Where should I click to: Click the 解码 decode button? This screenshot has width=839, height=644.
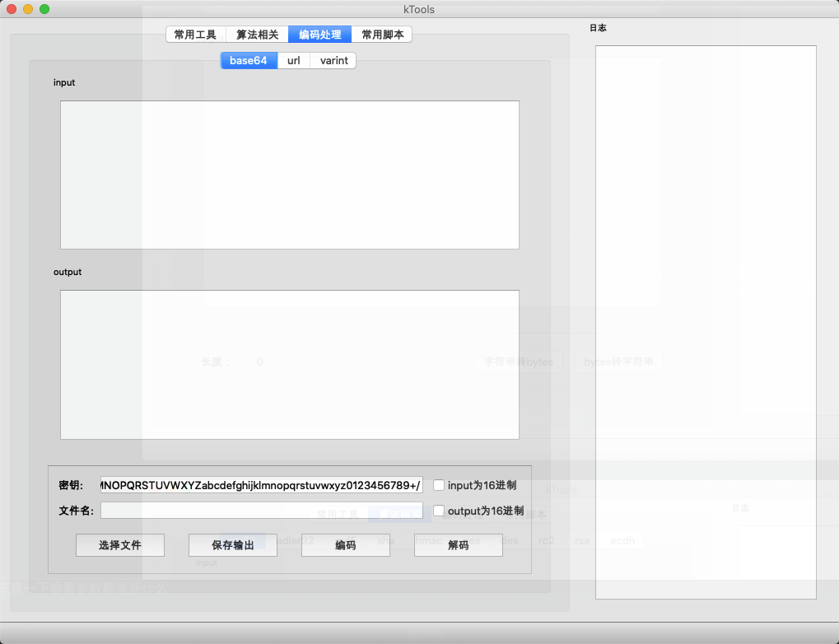coord(459,545)
